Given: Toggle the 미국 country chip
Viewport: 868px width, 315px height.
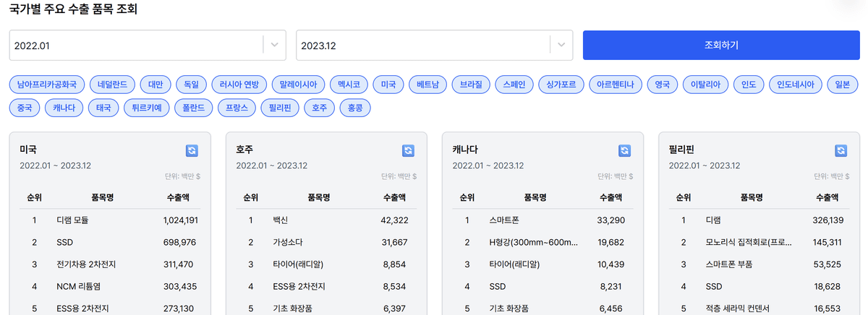Looking at the screenshot, I should pyautogui.click(x=388, y=85).
